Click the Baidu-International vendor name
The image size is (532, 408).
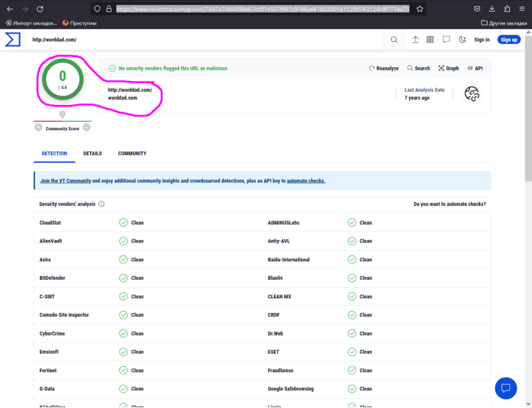(x=289, y=259)
